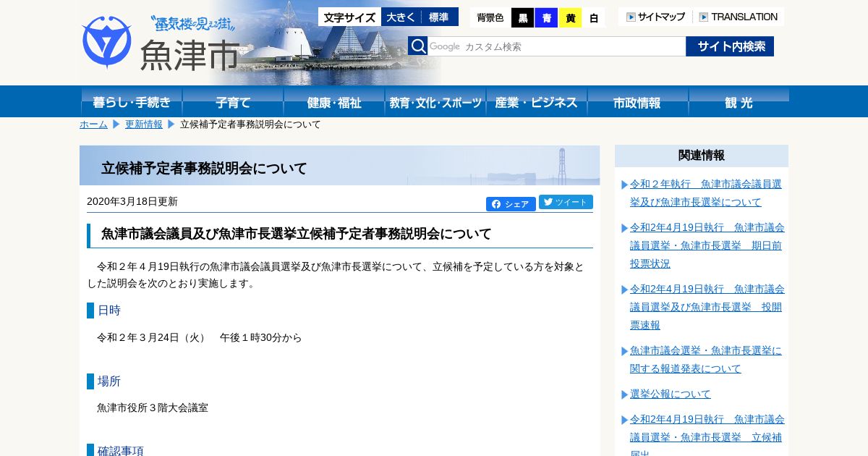Click the 魚津市役所3階大会議室 text

pyautogui.click(x=153, y=408)
